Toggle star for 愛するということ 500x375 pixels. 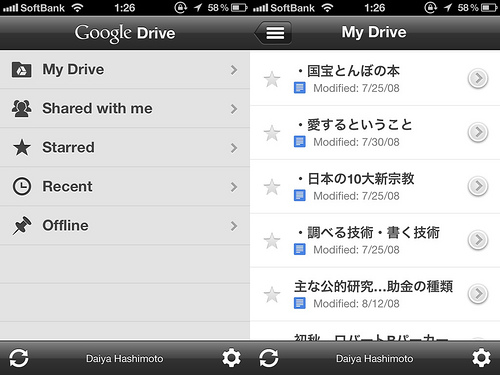(x=272, y=133)
